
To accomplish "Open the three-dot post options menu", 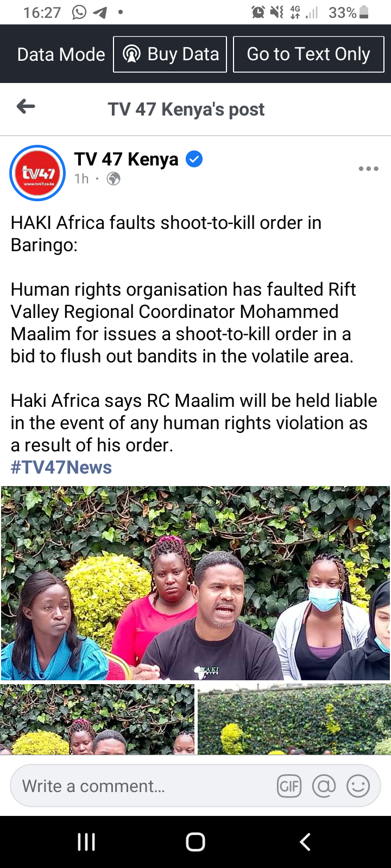I will [368, 169].
